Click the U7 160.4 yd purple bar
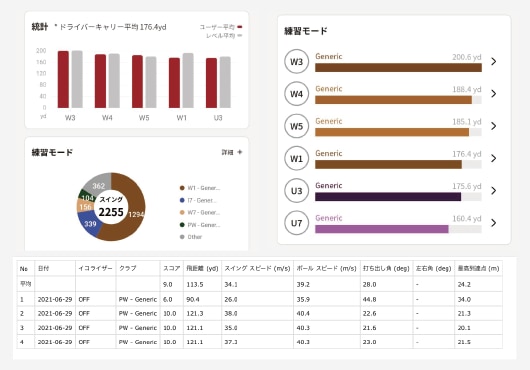Screen dimensions: 530x370 tap(382, 229)
